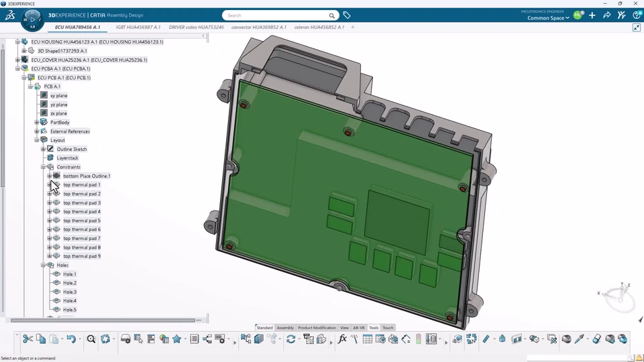Open the Touch toolbar tab
Viewport: 644px width, 362px height.
tap(388, 328)
